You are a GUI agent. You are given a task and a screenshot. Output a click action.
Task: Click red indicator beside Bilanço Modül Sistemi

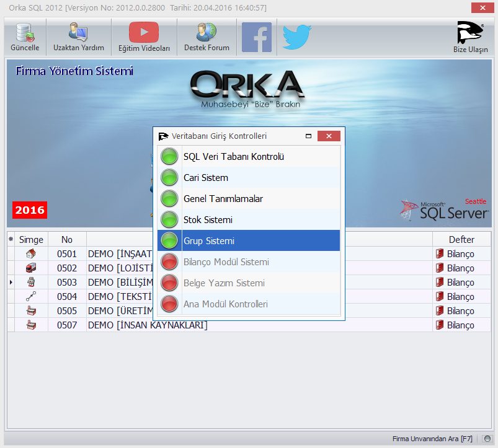(169, 262)
